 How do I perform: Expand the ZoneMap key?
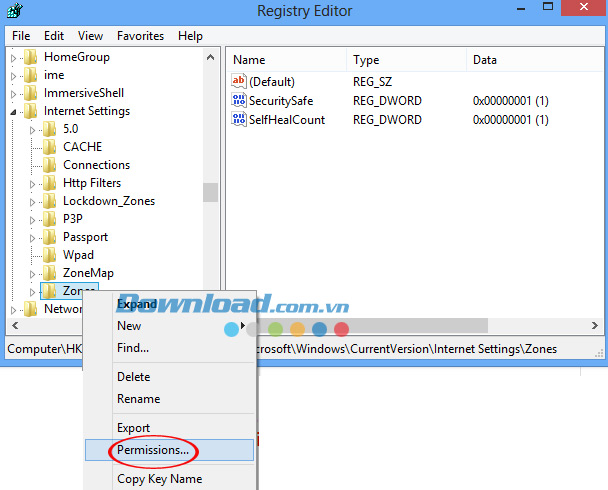coord(33,274)
